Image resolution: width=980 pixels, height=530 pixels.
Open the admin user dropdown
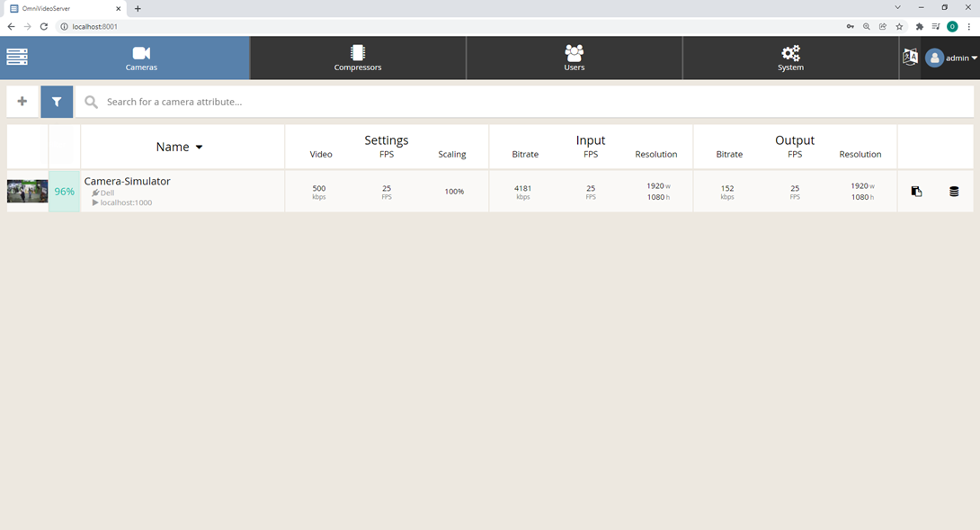pos(951,58)
